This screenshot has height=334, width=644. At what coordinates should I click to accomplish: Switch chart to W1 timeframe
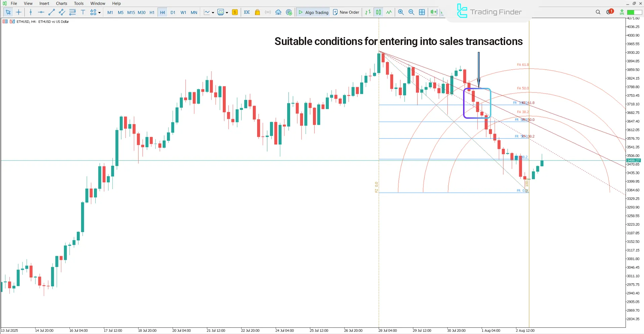[x=183, y=12]
